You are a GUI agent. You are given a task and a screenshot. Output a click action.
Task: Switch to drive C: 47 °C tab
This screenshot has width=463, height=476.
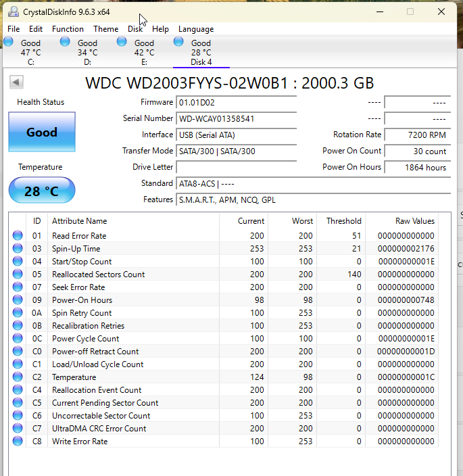click(30, 53)
